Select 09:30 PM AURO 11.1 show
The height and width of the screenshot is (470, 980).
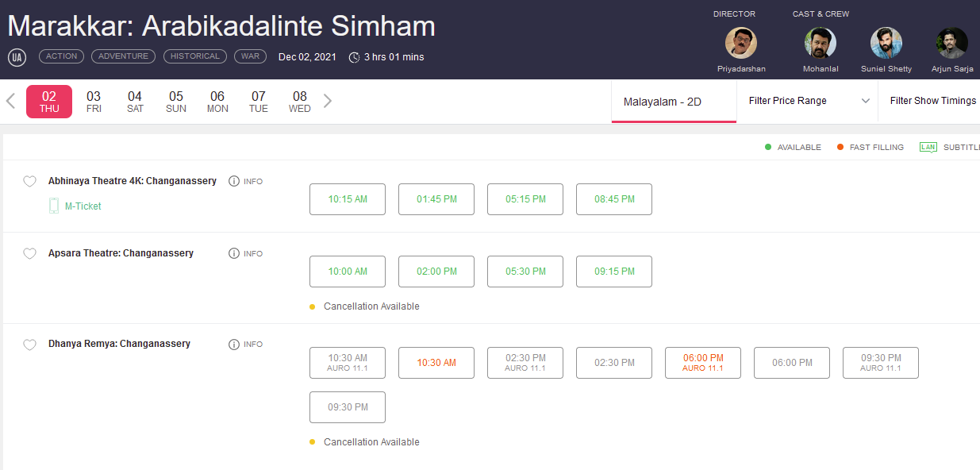pyautogui.click(x=881, y=363)
